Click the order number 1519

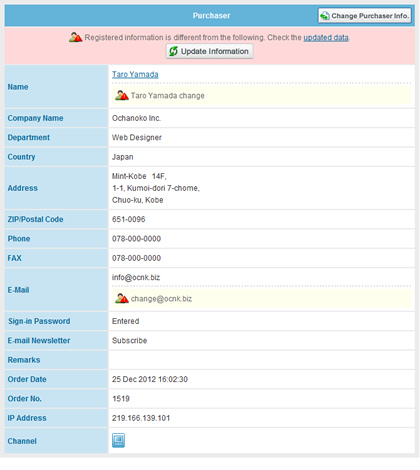click(x=121, y=399)
